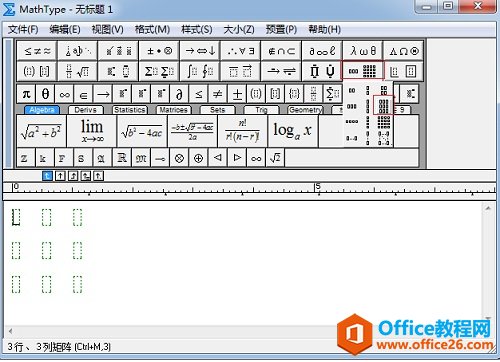
Task: Select the 3×3 matrix template in dropdown
Action: tap(383, 105)
